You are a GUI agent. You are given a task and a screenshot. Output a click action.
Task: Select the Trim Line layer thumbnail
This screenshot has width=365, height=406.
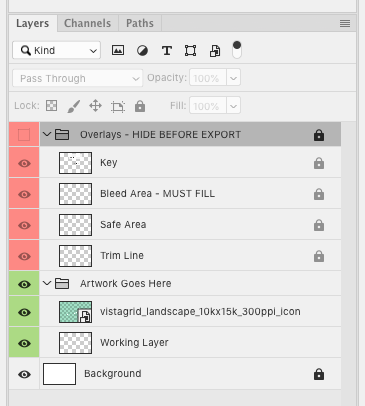pyautogui.click(x=75, y=256)
